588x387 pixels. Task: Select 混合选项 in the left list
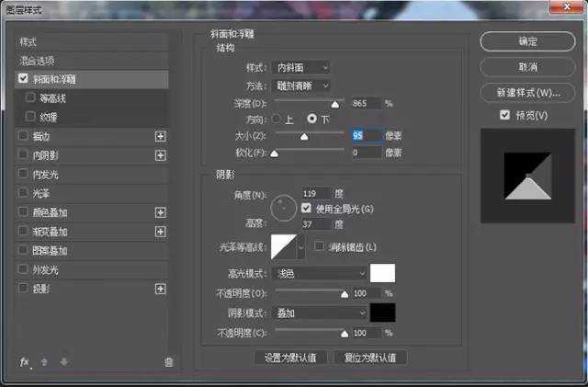44,60
